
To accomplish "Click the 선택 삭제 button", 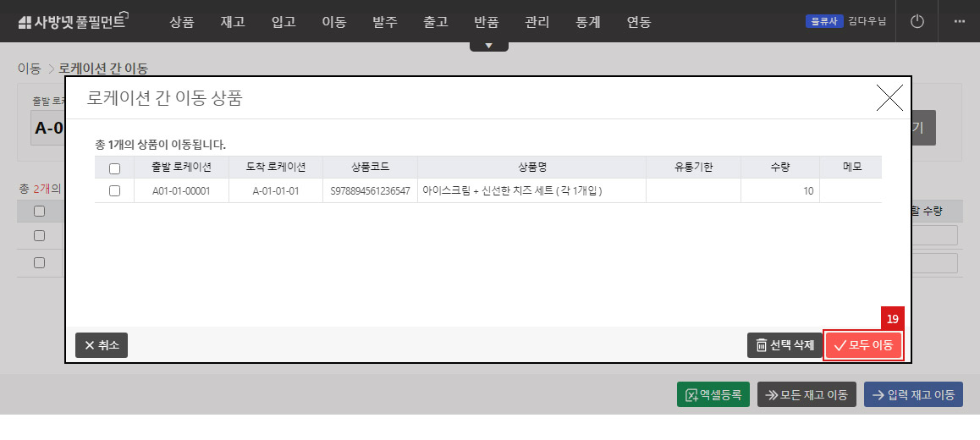I will pyautogui.click(x=785, y=345).
